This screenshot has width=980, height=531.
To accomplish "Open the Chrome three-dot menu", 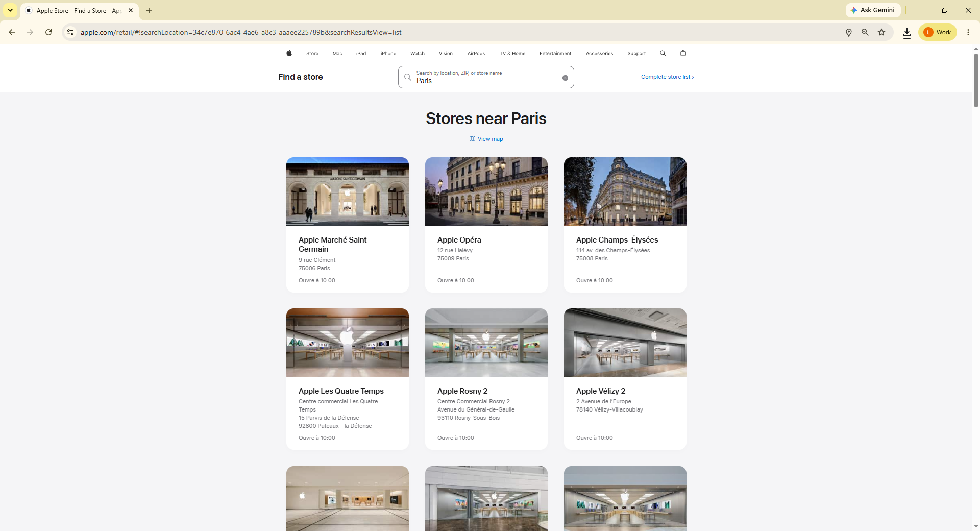I will [968, 32].
